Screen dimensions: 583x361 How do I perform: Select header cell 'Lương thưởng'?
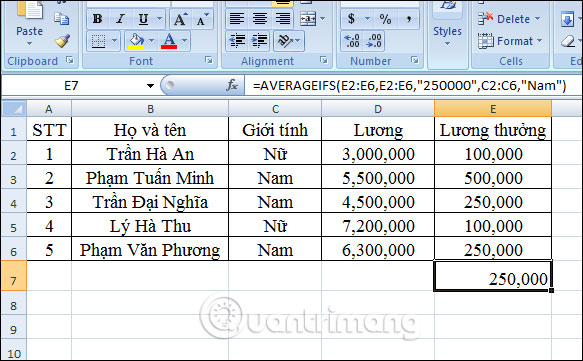[x=493, y=129]
